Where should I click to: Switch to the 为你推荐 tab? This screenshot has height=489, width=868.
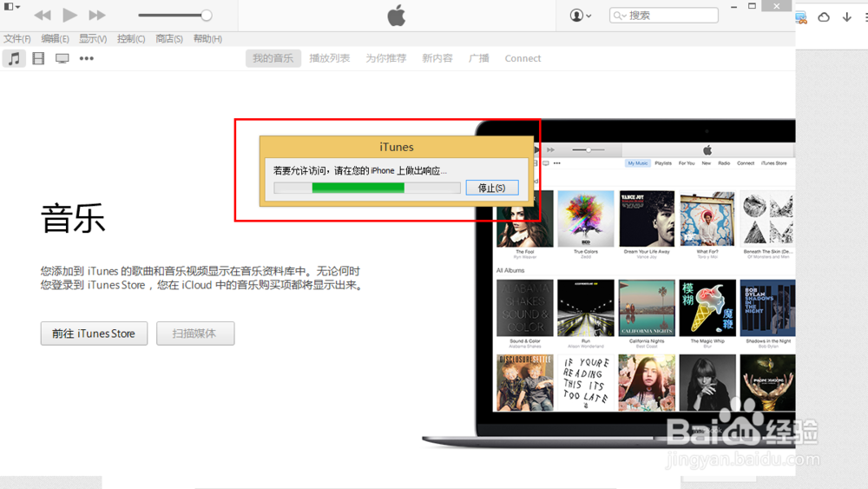click(386, 58)
